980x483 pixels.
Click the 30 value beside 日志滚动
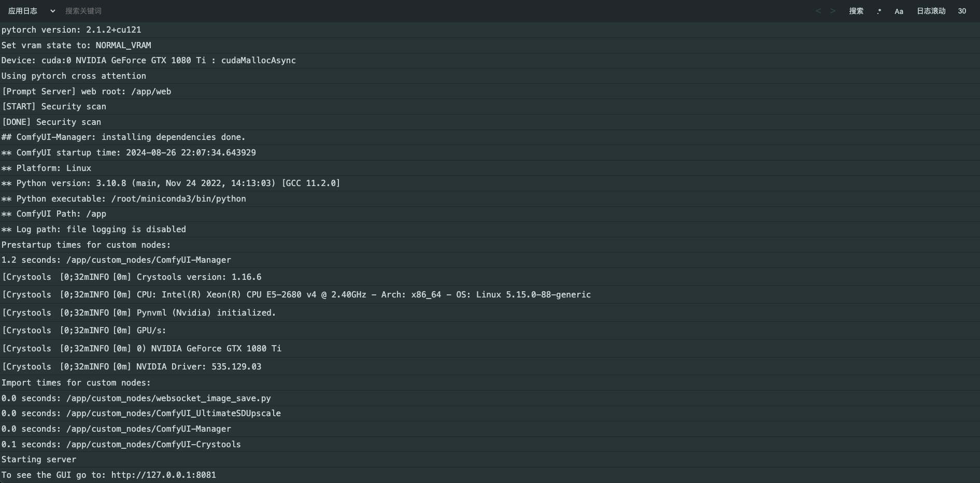point(962,11)
